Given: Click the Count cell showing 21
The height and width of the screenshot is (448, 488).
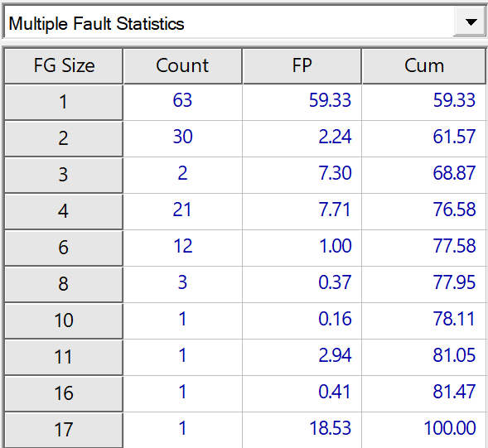Looking at the screenshot, I should [182, 211].
